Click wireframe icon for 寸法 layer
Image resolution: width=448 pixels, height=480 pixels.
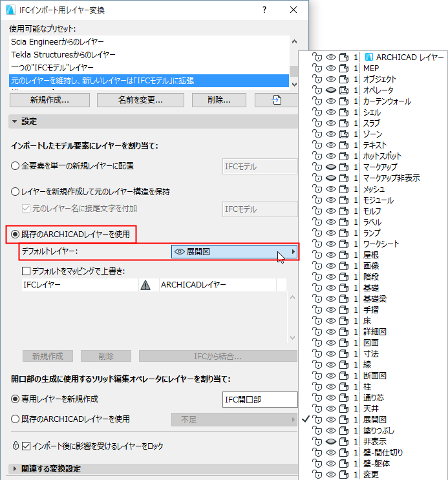click(x=344, y=354)
